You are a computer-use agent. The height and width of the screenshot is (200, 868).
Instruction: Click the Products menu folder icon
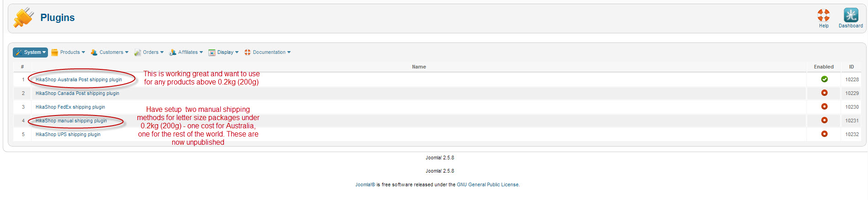(x=55, y=53)
